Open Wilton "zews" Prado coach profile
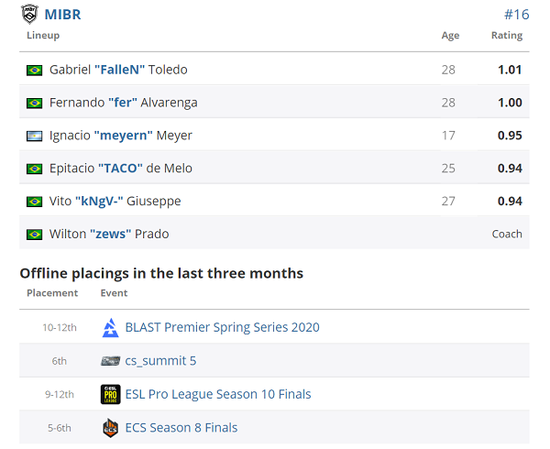 tap(109, 234)
